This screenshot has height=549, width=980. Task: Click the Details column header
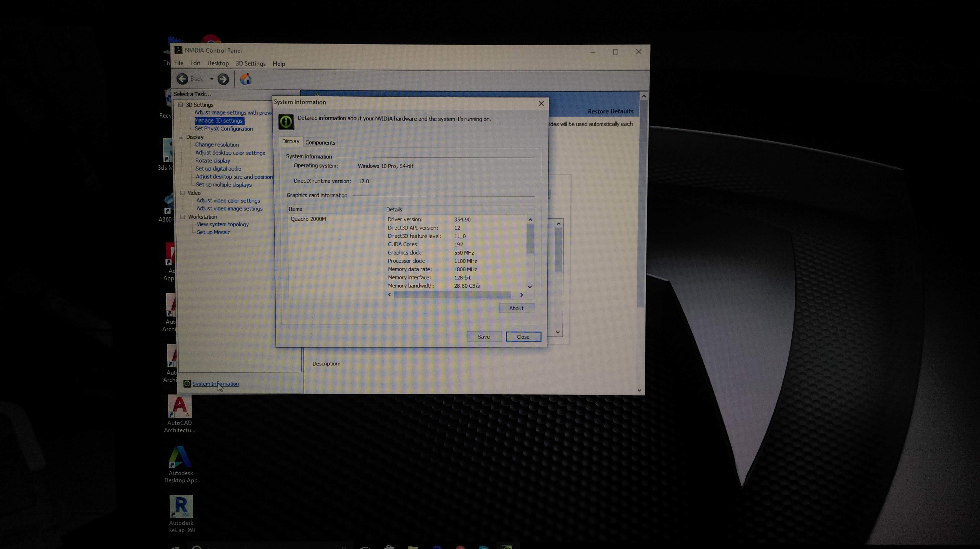[x=394, y=209]
